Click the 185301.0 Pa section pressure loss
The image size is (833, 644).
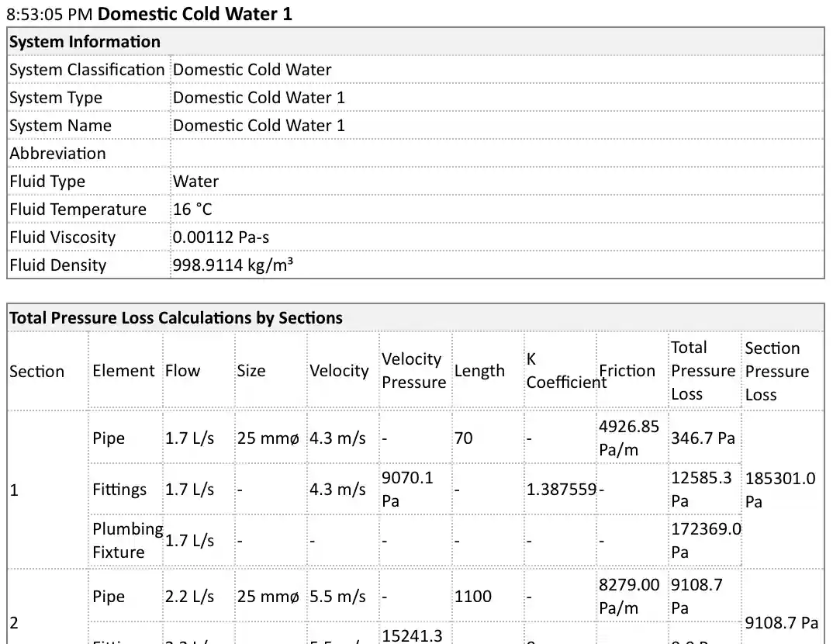pyautogui.click(x=780, y=490)
